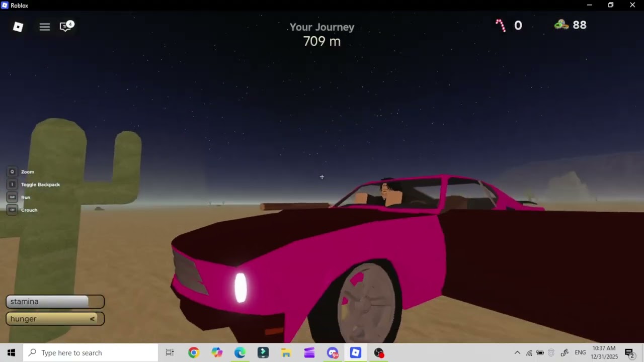This screenshot has width=644, height=362.
Task: Click the circular tray icon beside battery
Action: pyautogui.click(x=551, y=353)
